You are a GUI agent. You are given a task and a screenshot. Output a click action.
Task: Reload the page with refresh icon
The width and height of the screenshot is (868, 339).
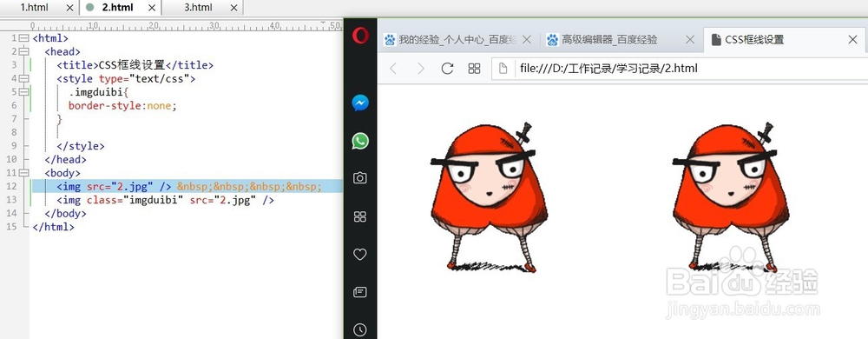447,68
